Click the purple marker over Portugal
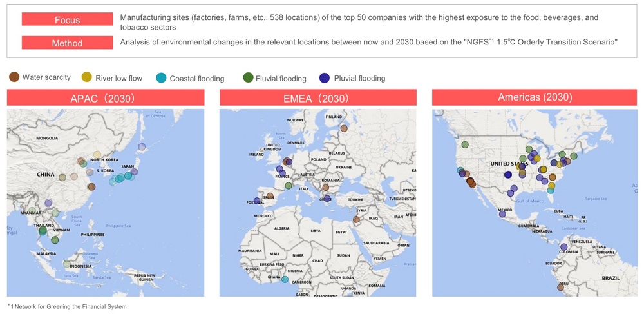 coord(258,201)
